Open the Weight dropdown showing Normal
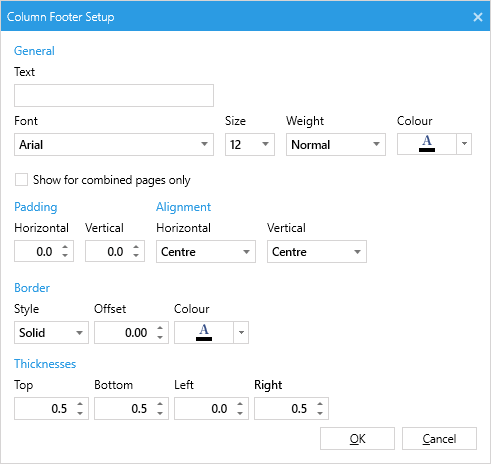 pos(336,144)
